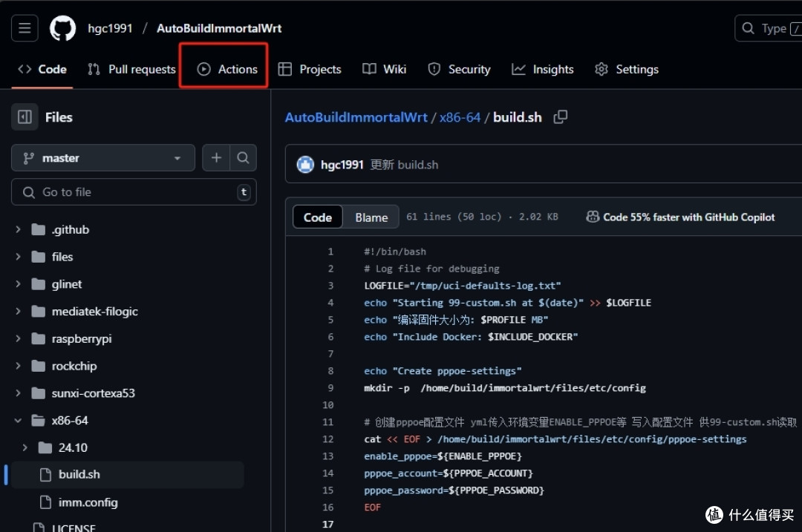
Task: Expand the 24.10 subfolder chevron
Action: click(x=25, y=447)
